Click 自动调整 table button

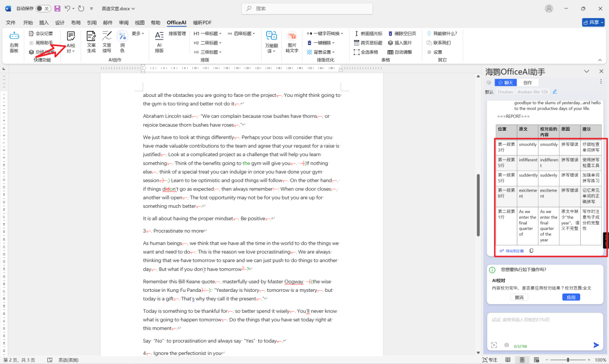[x=400, y=52]
